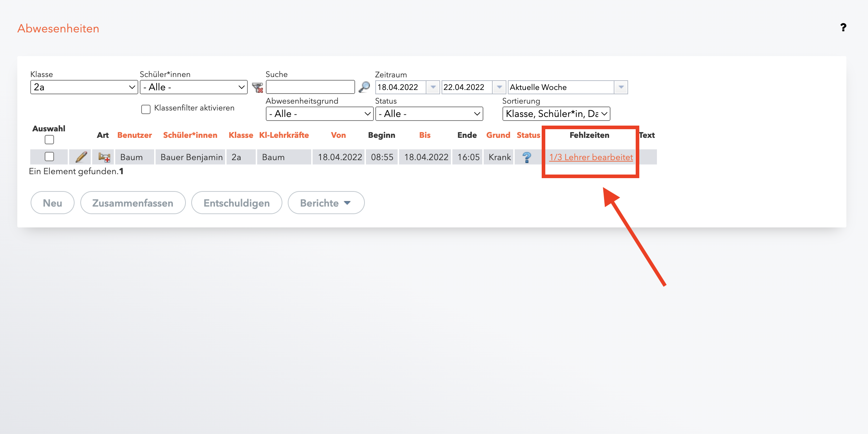
Task: Click the Entschuldigen button
Action: coord(237,203)
